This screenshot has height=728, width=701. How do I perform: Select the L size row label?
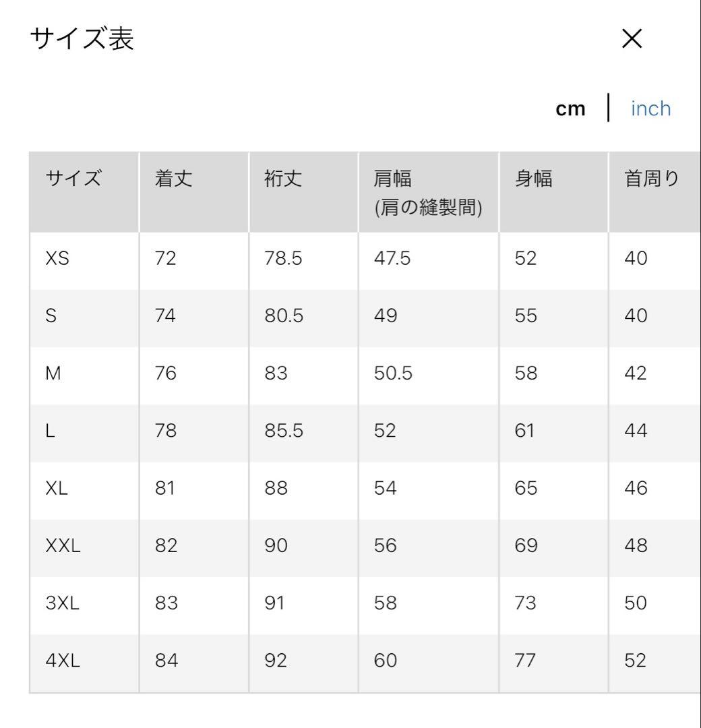coord(50,431)
